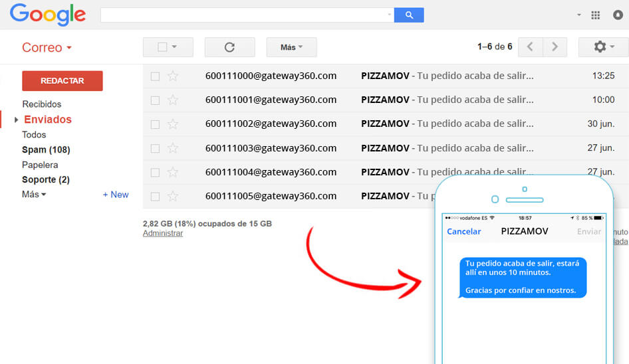The width and height of the screenshot is (629, 364).
Task: Select checkbox for 600111000@gateway360.com message
Action: tap(155, 76)
